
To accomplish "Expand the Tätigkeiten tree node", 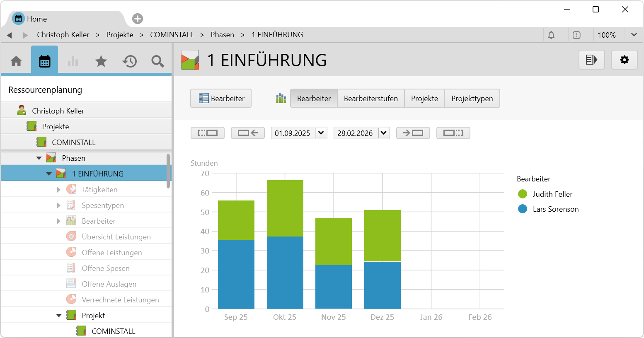I will pos(59,190).
